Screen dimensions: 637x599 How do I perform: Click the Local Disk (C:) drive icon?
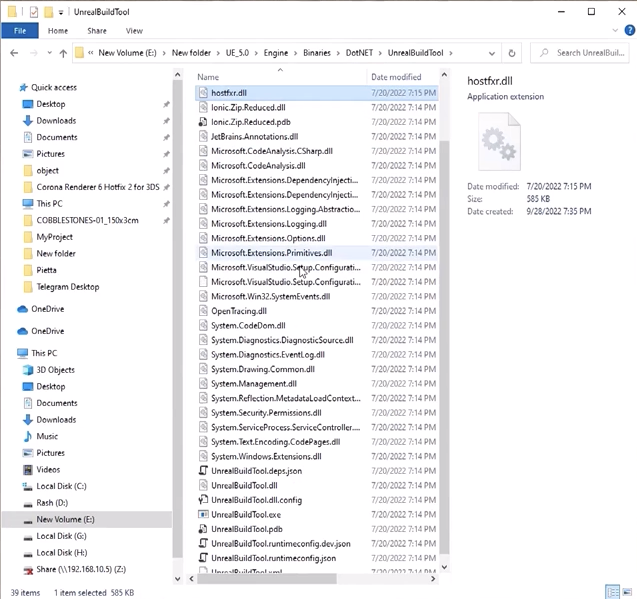[x=28, y=486]
